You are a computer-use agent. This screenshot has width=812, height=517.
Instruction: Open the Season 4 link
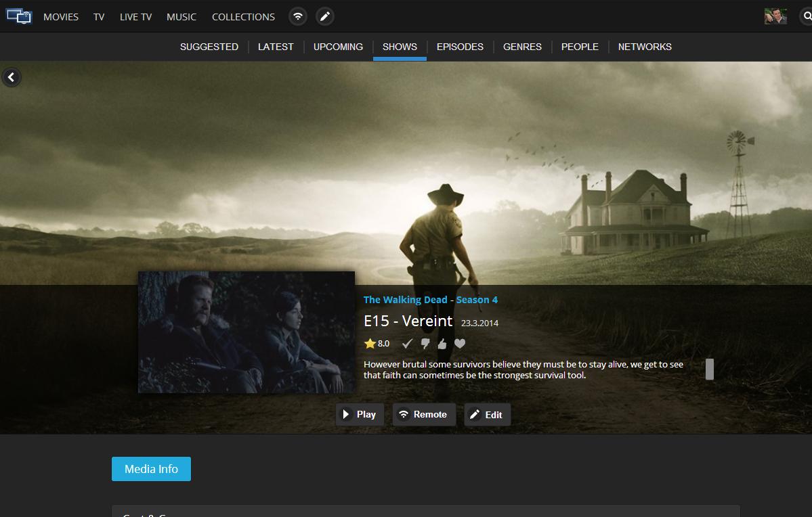(x=477, y=300)
